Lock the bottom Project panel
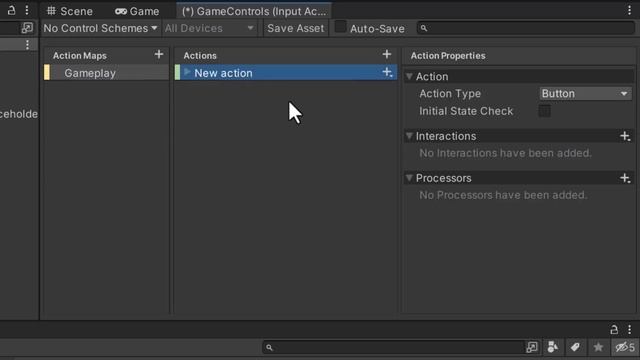Screen dimensions: 640x360 coord(614,329)
